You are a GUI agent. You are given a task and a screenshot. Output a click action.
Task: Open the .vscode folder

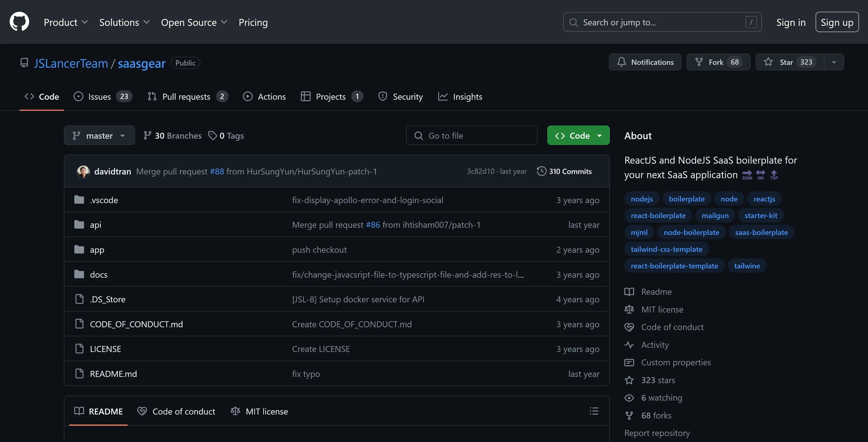(x=104, y=200)
